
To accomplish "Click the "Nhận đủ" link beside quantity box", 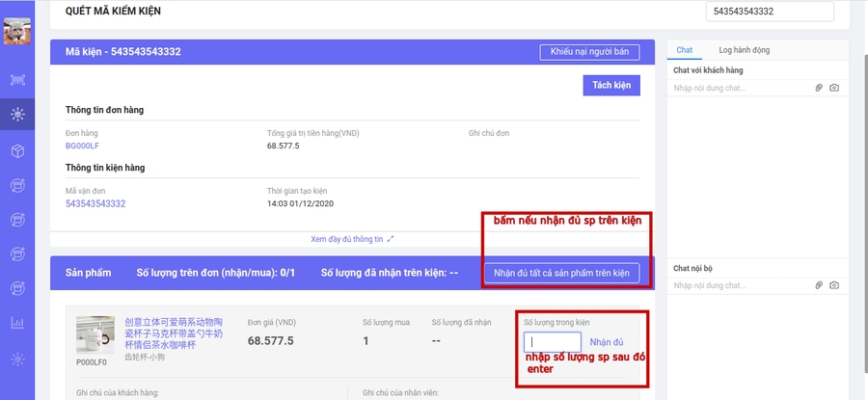I will pyautogui.click(x=607, y=342).
